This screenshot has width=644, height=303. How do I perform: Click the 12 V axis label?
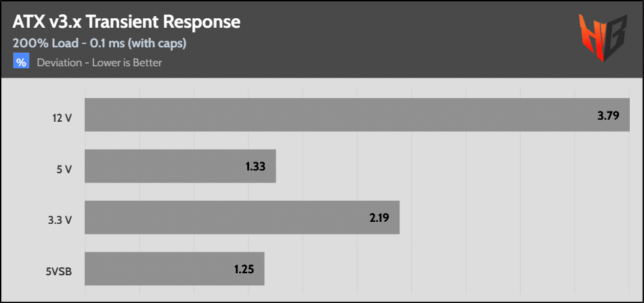coord(62,115)
